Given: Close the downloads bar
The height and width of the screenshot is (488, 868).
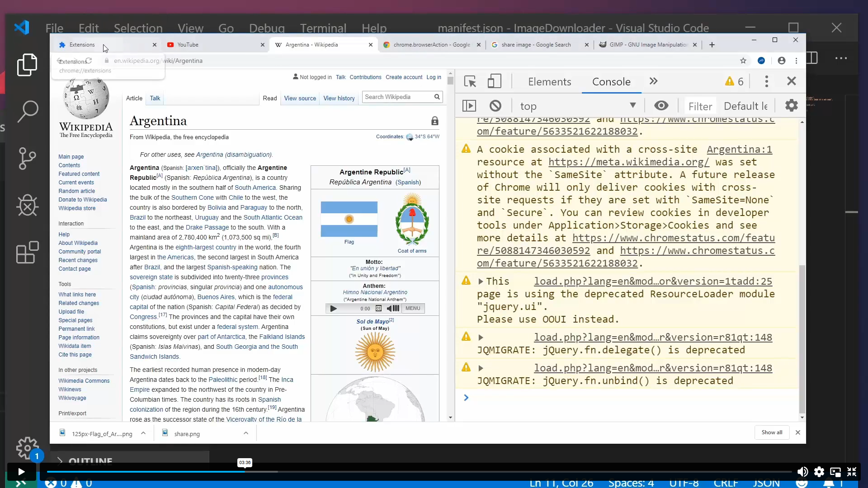Looking at the screenshot, I should pos(798,432).
